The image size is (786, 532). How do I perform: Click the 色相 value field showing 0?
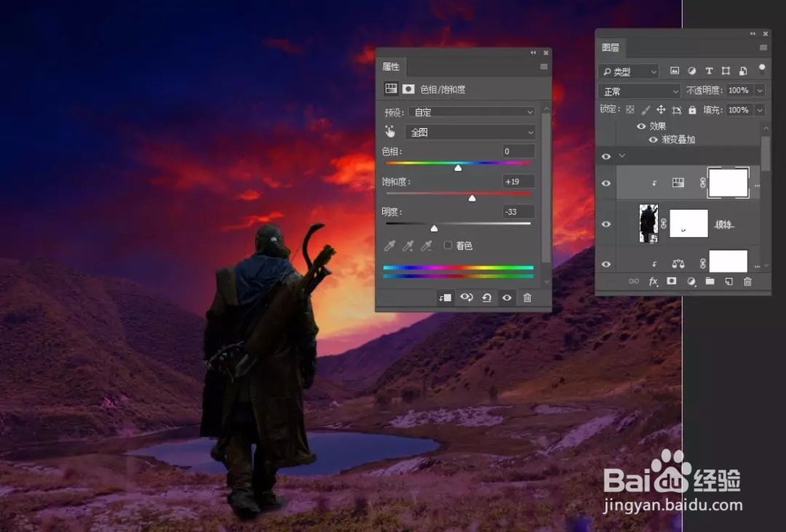point(519,152)
